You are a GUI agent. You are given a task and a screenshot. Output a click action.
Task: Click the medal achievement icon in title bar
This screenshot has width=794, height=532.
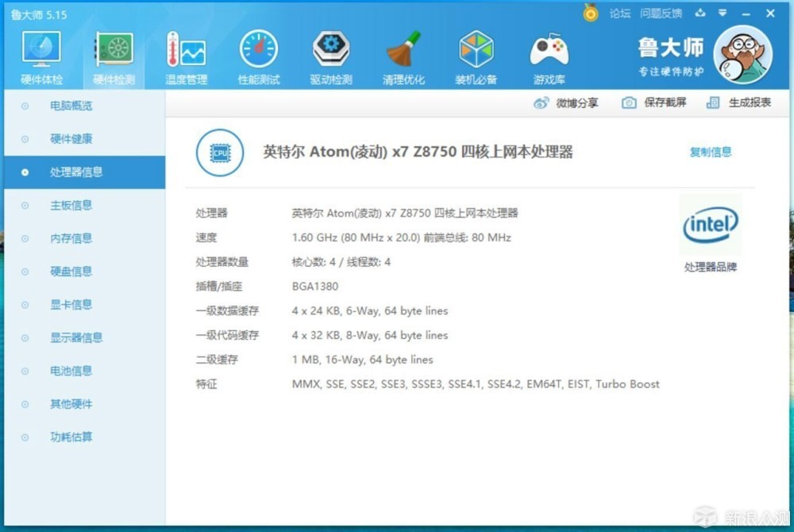tap(589, 13)
